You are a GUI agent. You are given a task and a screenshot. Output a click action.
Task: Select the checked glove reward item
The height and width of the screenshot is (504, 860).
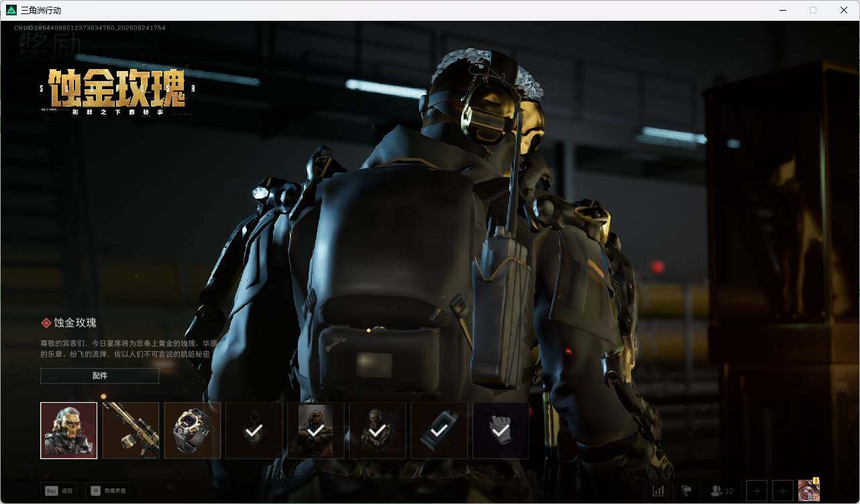pyautogui.click(x=501, y=430)
